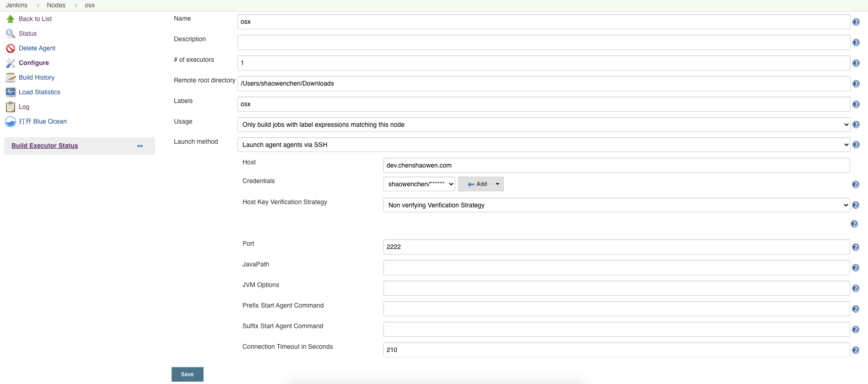868x384 pixels.
Task: Open Host Key Verification Strategy dropdown
Action: pos(616,205)
